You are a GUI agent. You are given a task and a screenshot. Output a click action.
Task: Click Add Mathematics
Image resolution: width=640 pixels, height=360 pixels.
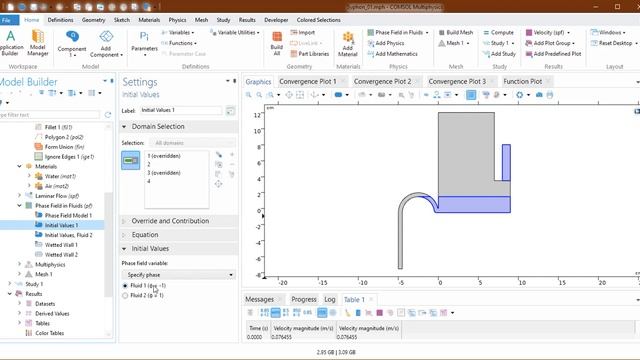392,53
